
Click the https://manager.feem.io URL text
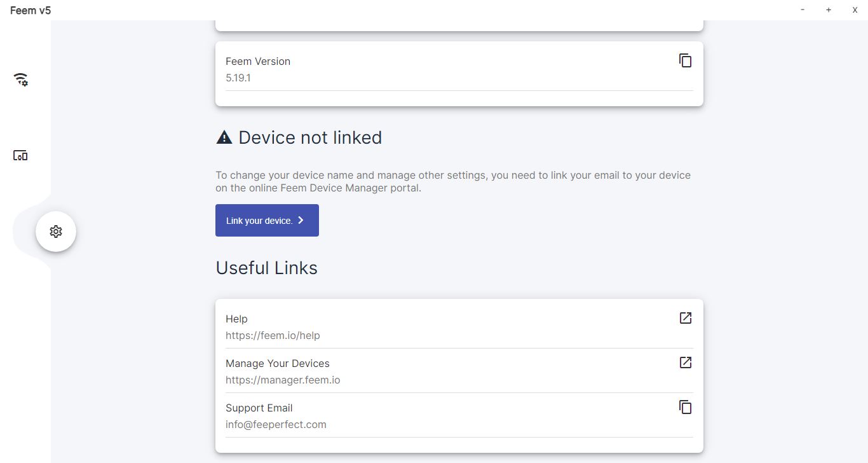point(283,380)
